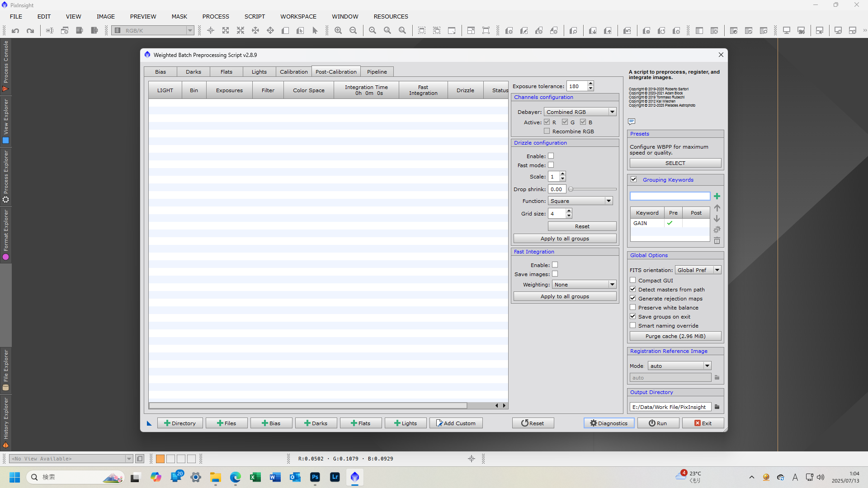This screenshot has height=488, width=868.
Task: Enable Fast Integration checkbox
Action: (x=555, y=265)
